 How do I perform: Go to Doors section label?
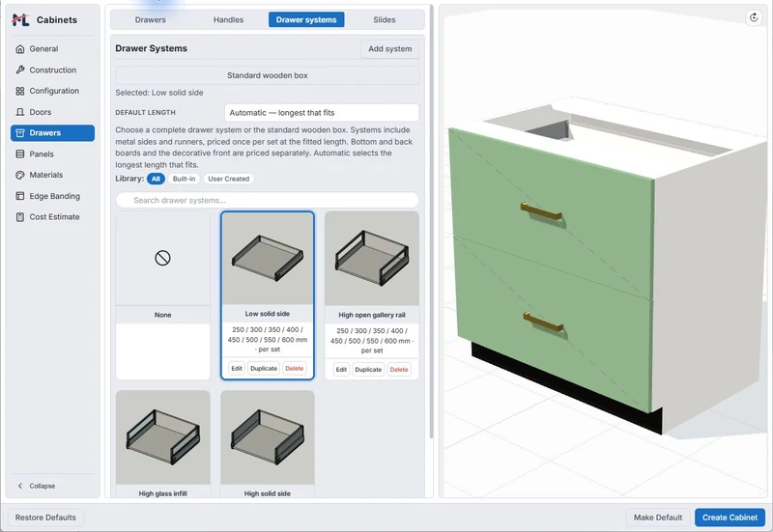tap(41, 112)
